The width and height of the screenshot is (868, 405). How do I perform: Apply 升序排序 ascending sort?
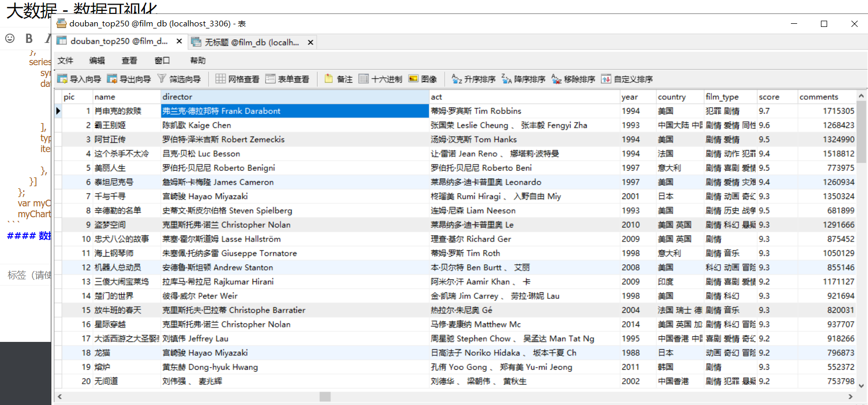473,79
